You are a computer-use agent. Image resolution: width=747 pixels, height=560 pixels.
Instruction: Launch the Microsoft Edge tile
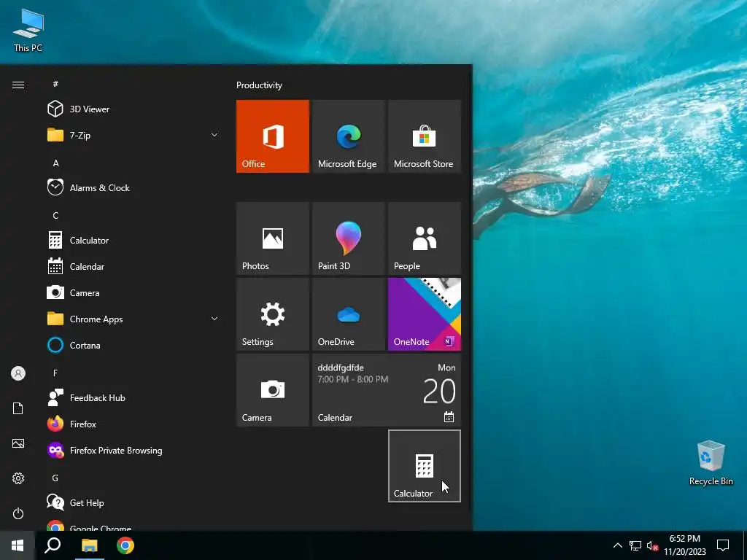pyautogui.click(x=348, y=136)
